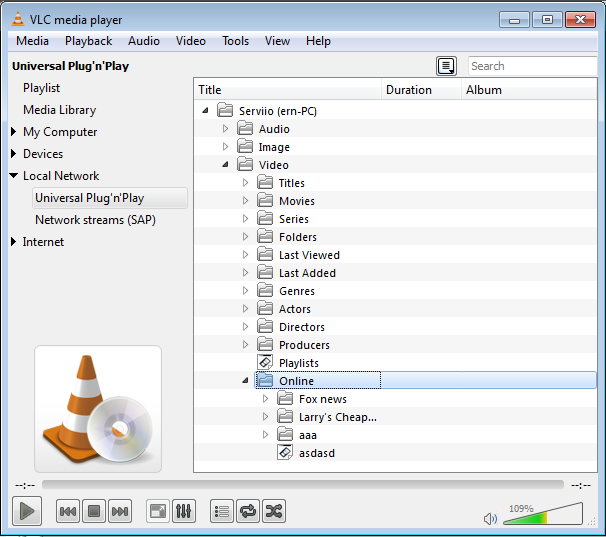Click the remaining time label

581,485
